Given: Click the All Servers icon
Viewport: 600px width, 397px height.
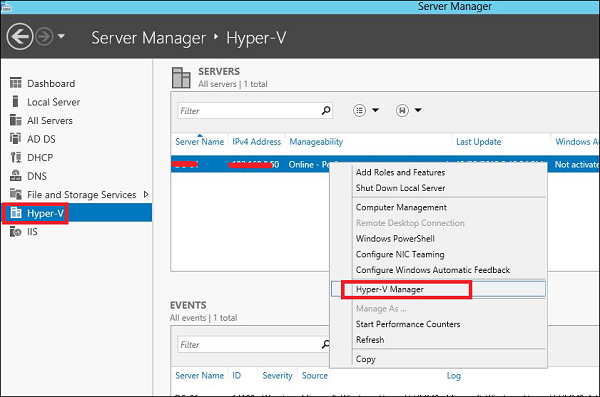Looking at the screenshot, I should click(x=16, y=120).
